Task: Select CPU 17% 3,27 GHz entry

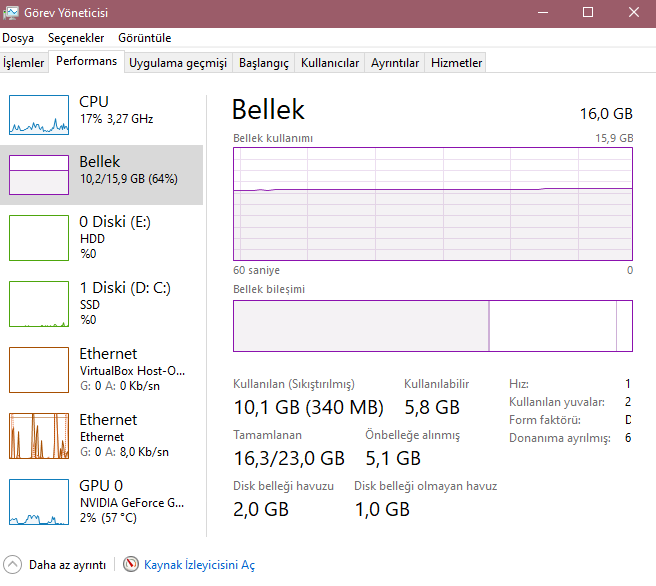Action: tap(116, 110)
